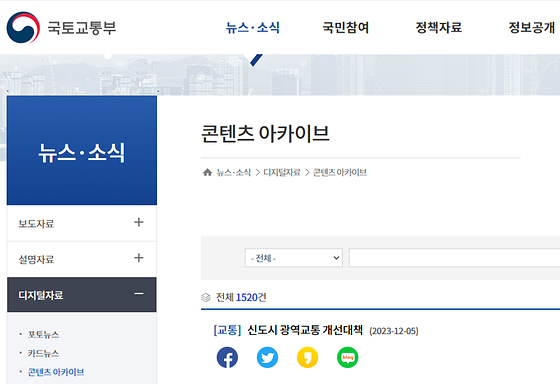Open 보도자료 in the sidebar
This screenshot has height=384, width=560.
click(x=36, y=224)
